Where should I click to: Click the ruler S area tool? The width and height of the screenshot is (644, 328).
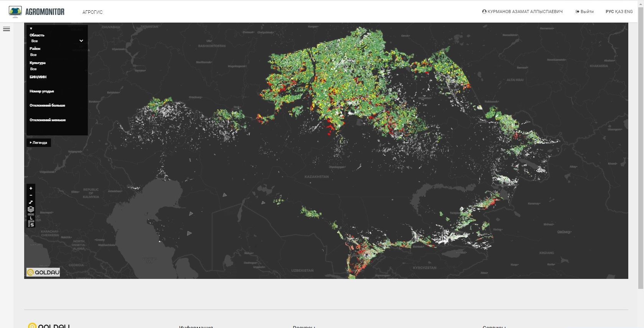click(31, 224)
